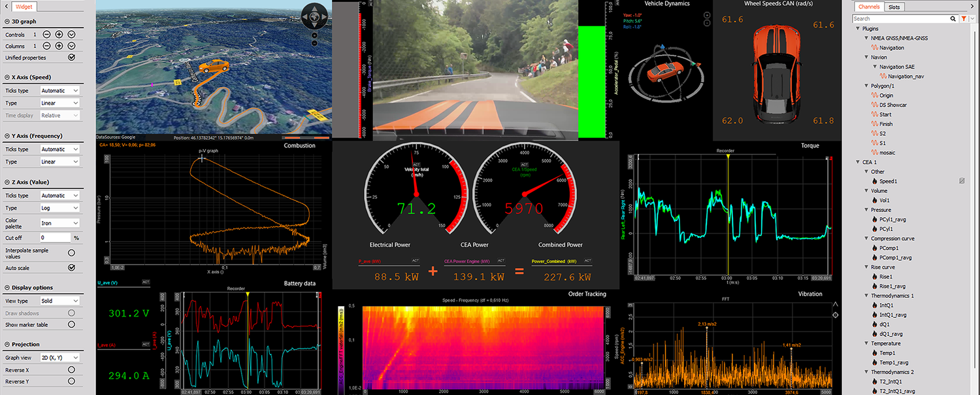980x395 pixels.
Task: Open the Columns down-arrow options icon
Action: coord(71,46)
